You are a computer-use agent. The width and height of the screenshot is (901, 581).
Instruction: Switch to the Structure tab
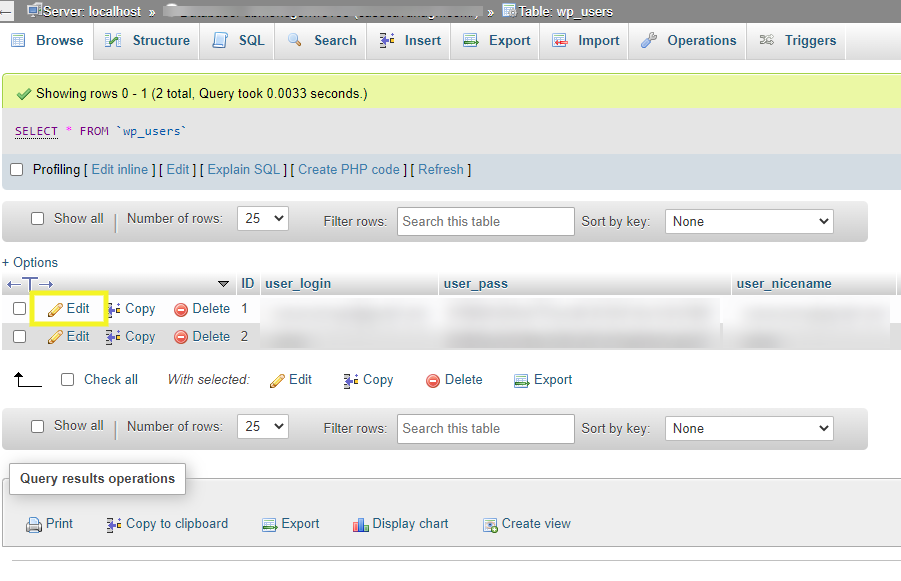pos(147,41)
